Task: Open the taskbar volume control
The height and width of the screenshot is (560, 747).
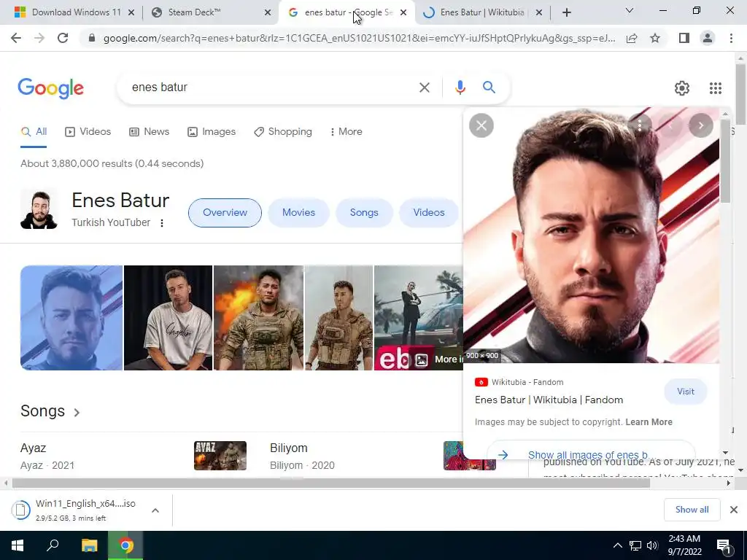Action: point(652,545)
